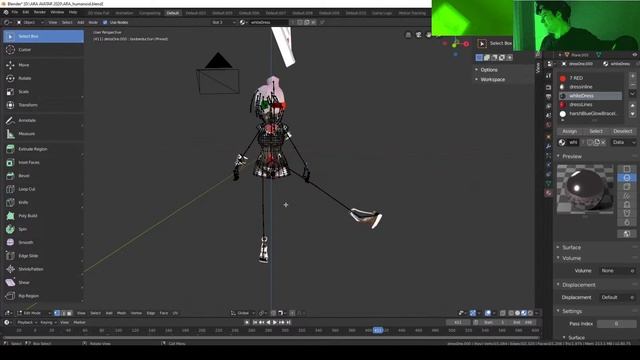Move material slot down arrow

[633, 114]
